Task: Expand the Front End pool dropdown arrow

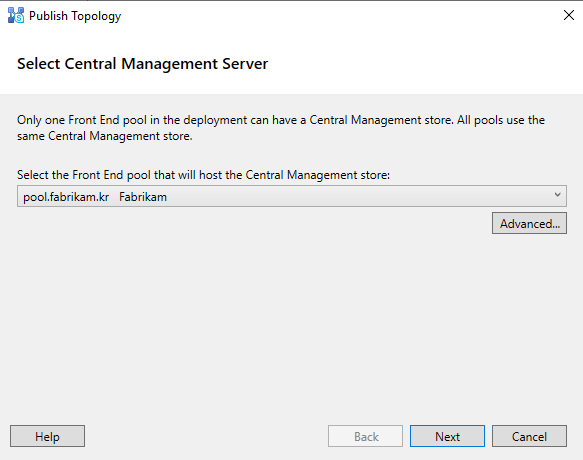Action: [557, 195]
